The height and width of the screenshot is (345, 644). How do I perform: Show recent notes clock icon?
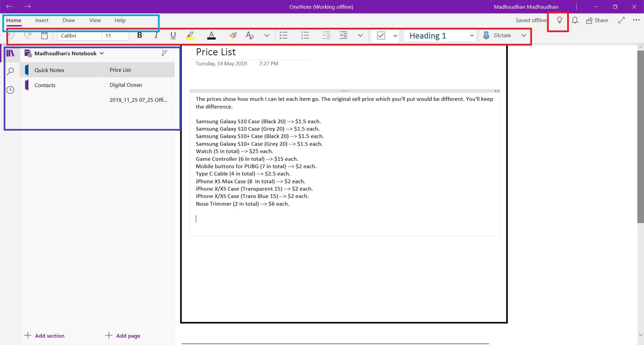(x=10, y=90)
